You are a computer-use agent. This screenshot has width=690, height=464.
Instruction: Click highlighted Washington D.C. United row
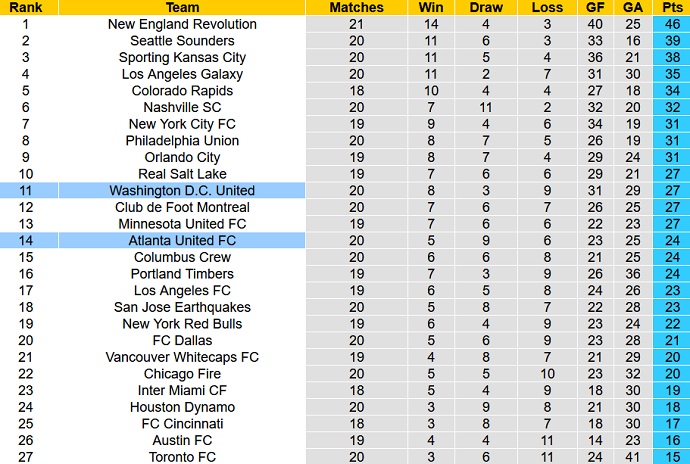click(181, 191)
